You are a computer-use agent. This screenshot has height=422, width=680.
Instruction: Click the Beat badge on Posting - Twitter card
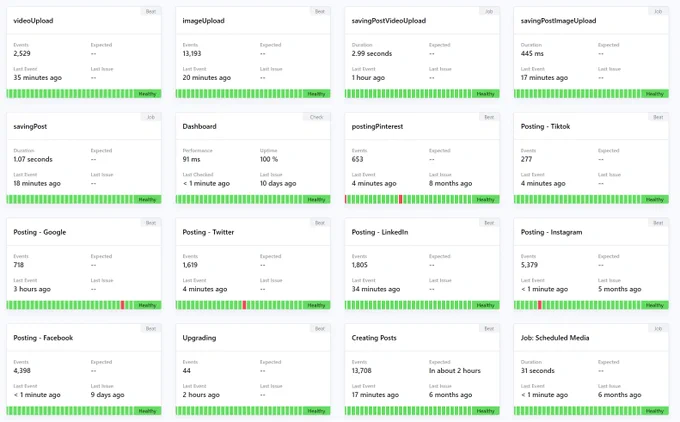coord(320,223)
